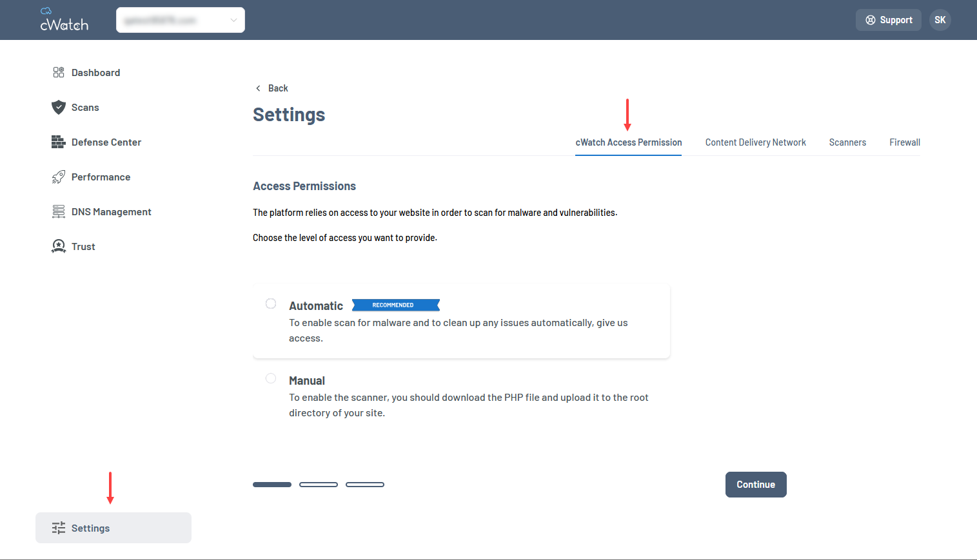Select the Automatic access radio button
This screenshot has height=560, width=977.
271,304
